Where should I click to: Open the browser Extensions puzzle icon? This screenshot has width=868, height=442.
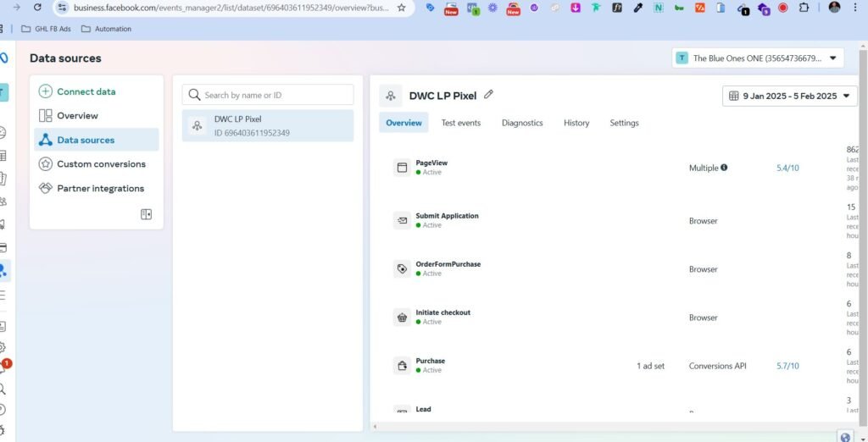tap(804, 8)
